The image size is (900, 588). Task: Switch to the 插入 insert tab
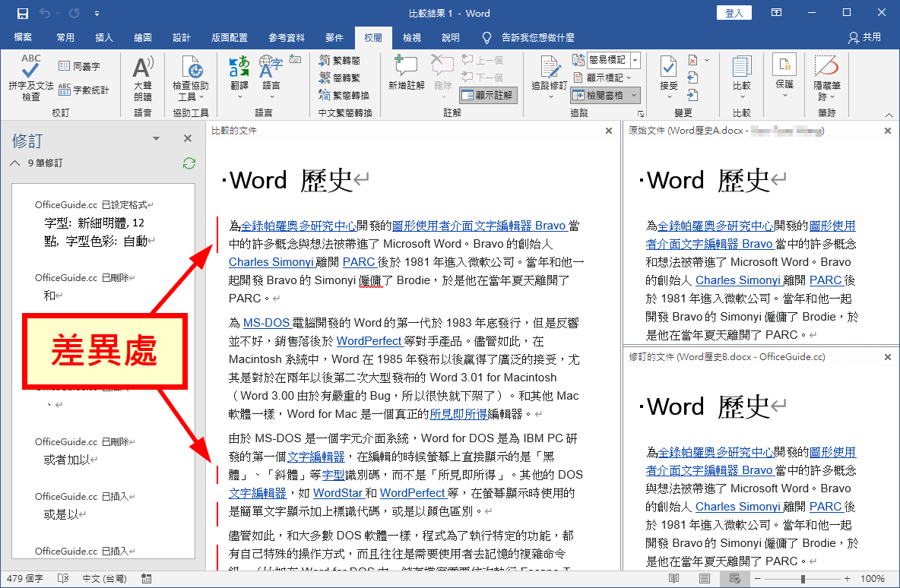click(104, 37)
